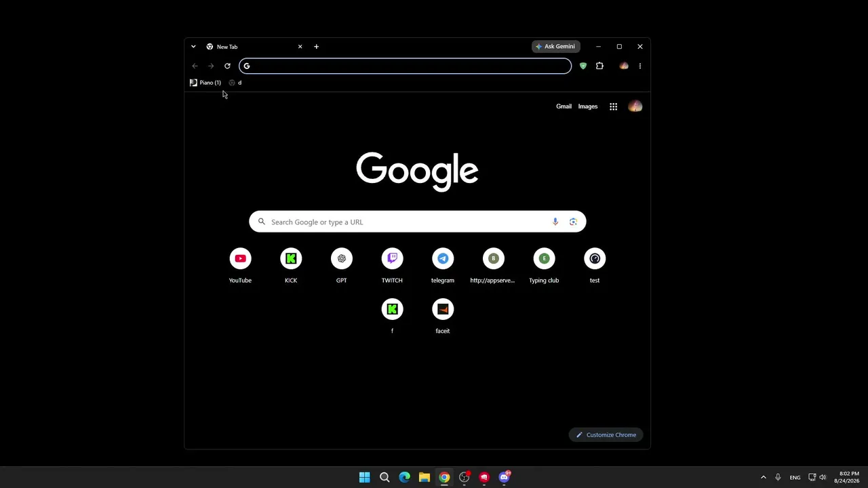Open a new tab with the plus button
The width and height of the screenshot is (868, 488).
point(316,47)
